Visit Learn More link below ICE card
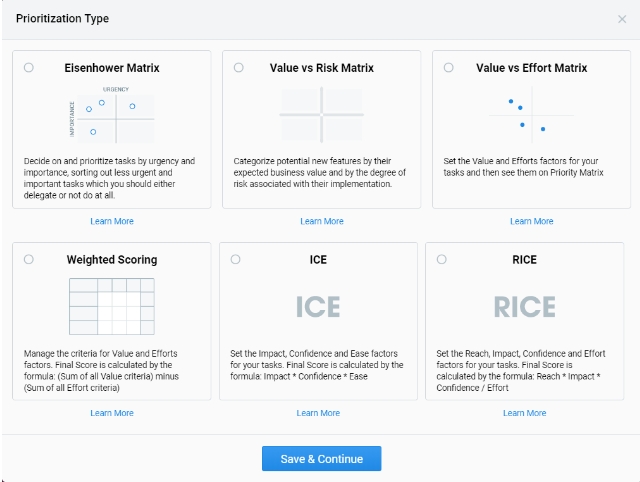The image size is (640, 482). coord(318,413)
